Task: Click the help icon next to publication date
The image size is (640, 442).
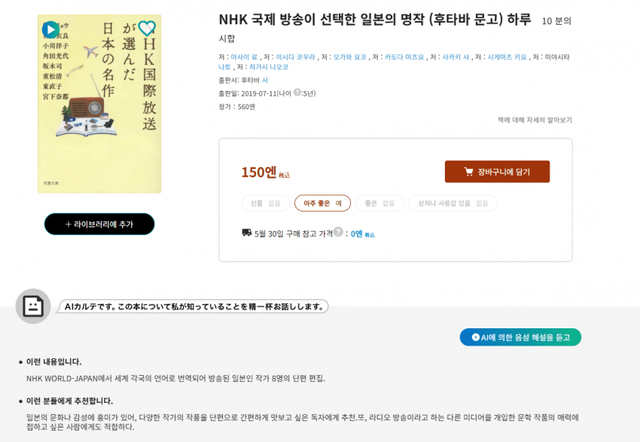Action: (297, 93)
